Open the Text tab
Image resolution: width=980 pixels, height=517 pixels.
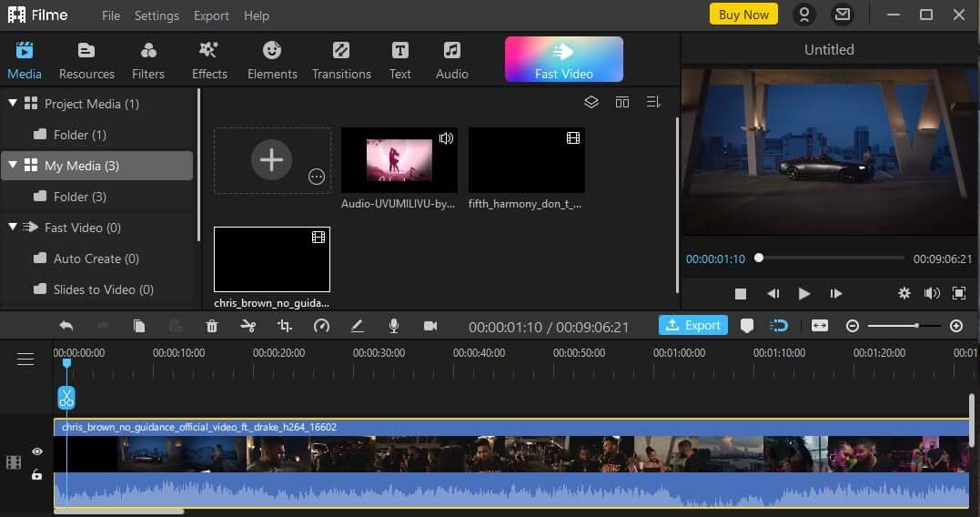(x=400, y=60)
